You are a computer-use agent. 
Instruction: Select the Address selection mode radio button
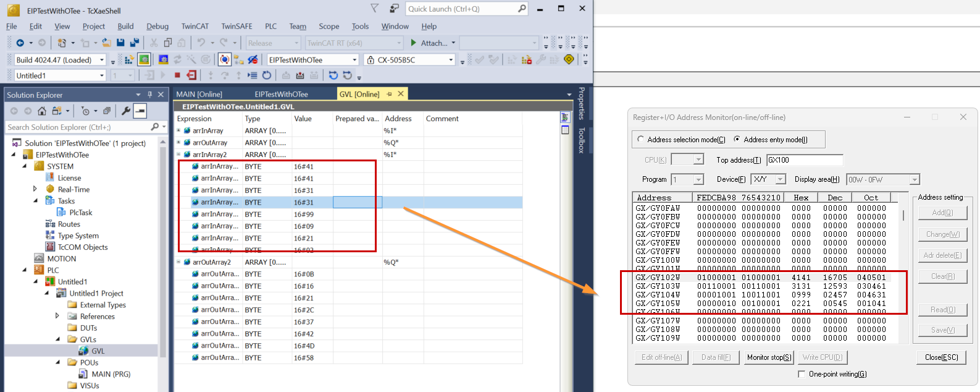[x=640, y=139]
